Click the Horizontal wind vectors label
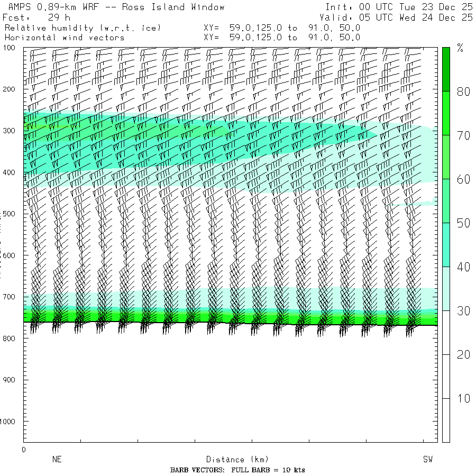This screenshot has width=476, height=476. pyautogui.click(x=65, y=38)
